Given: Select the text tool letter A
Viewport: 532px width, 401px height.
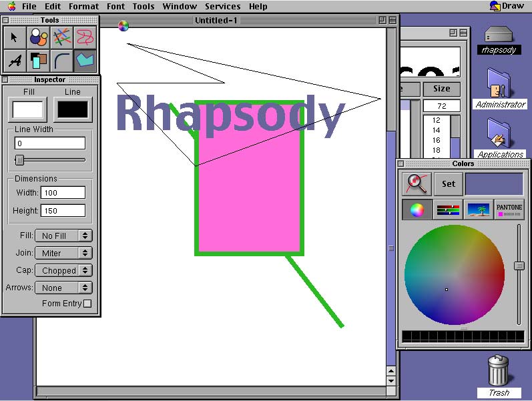Looking at the screenshot, I should click(15, 61).
